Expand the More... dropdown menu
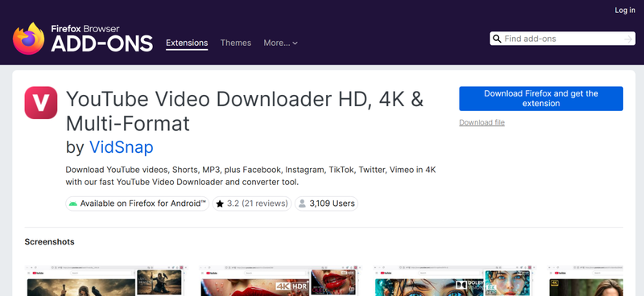The image size is (644, 296). point(280,43)
